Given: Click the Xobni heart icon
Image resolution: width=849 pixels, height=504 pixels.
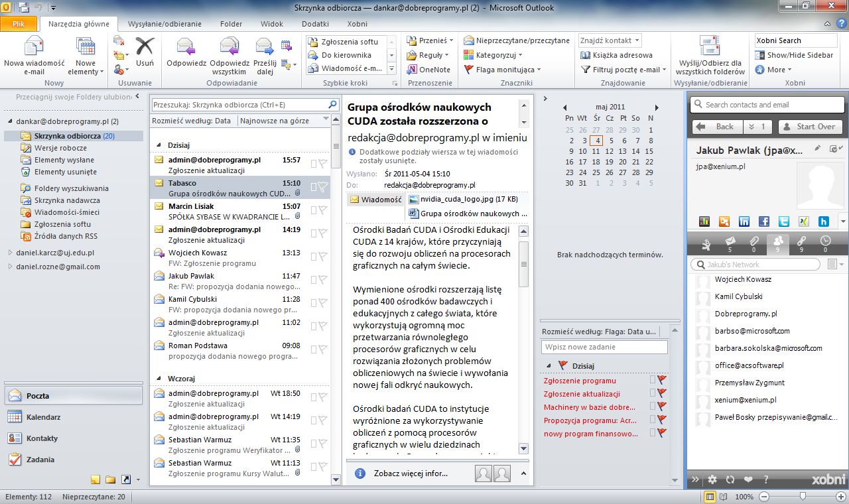Looking at the screenshot, I should coord(748,479).
